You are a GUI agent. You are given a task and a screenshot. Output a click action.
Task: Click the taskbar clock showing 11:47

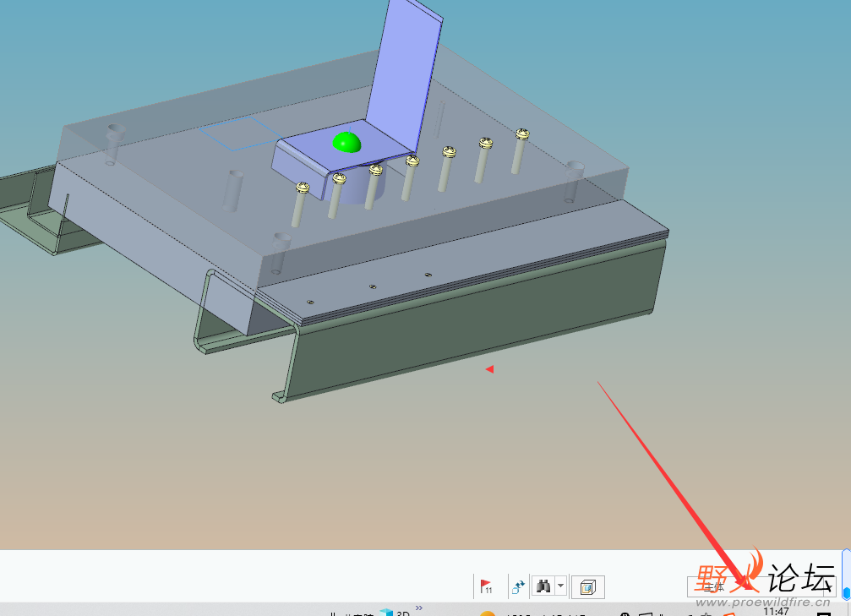pos(776,611)
